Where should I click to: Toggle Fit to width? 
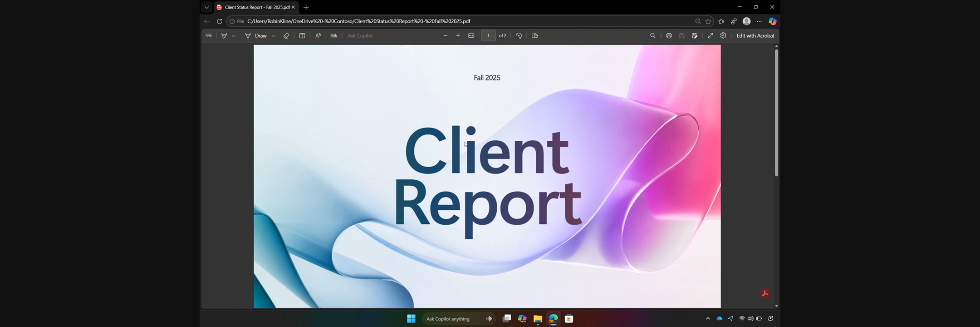point(471,35)
